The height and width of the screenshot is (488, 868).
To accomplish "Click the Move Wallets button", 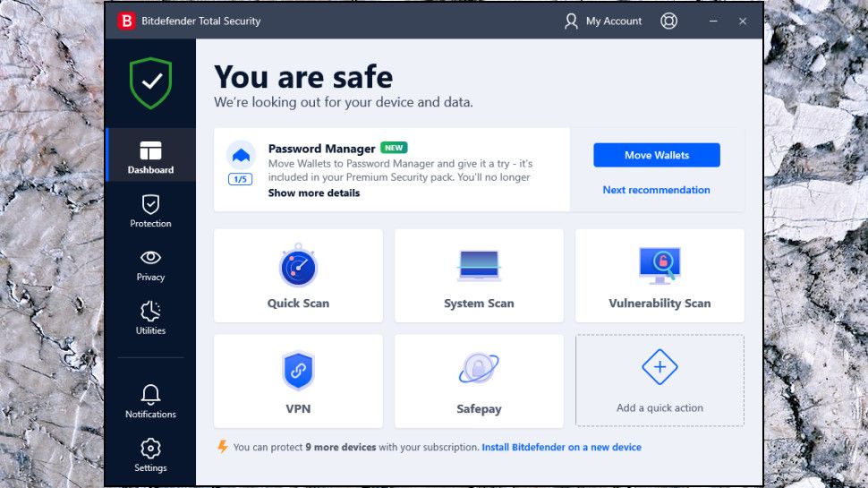I will (x=657, y=155).
